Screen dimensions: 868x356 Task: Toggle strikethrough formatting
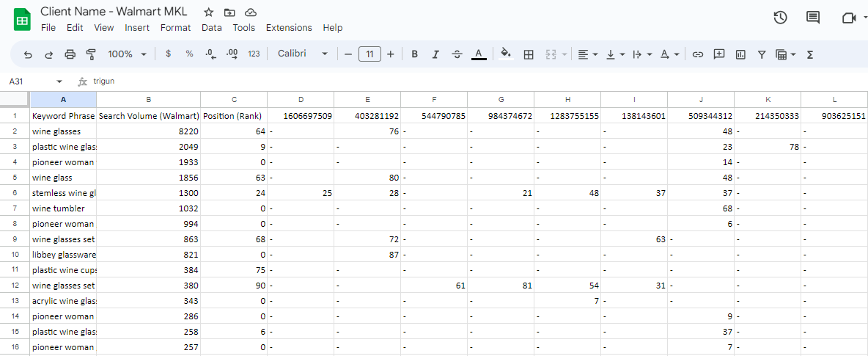457,54
